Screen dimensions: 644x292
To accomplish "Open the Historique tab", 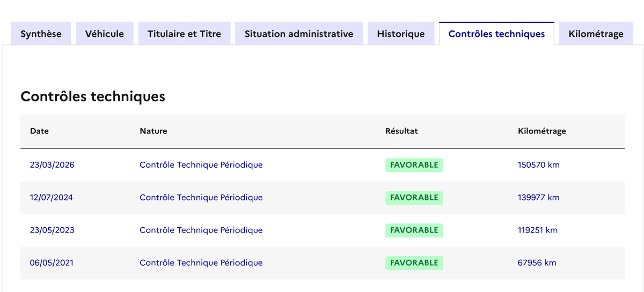I will (x=401, y=34).
